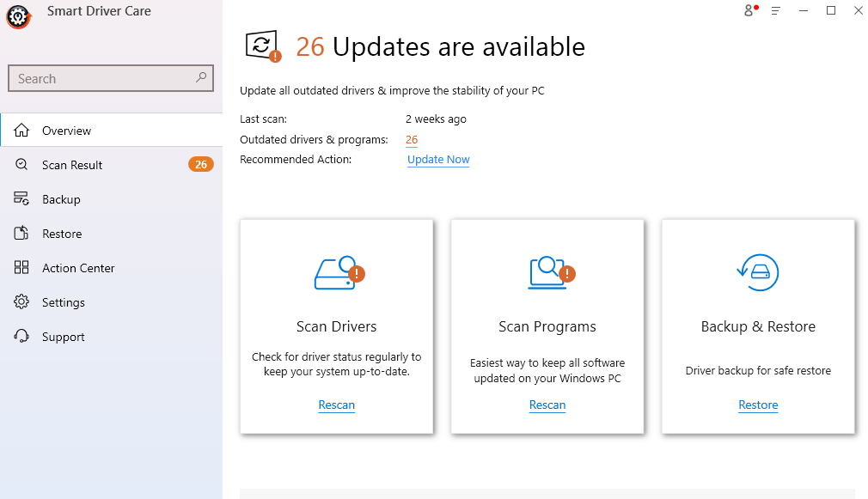Click the Settings gear icon

point(23,301)
